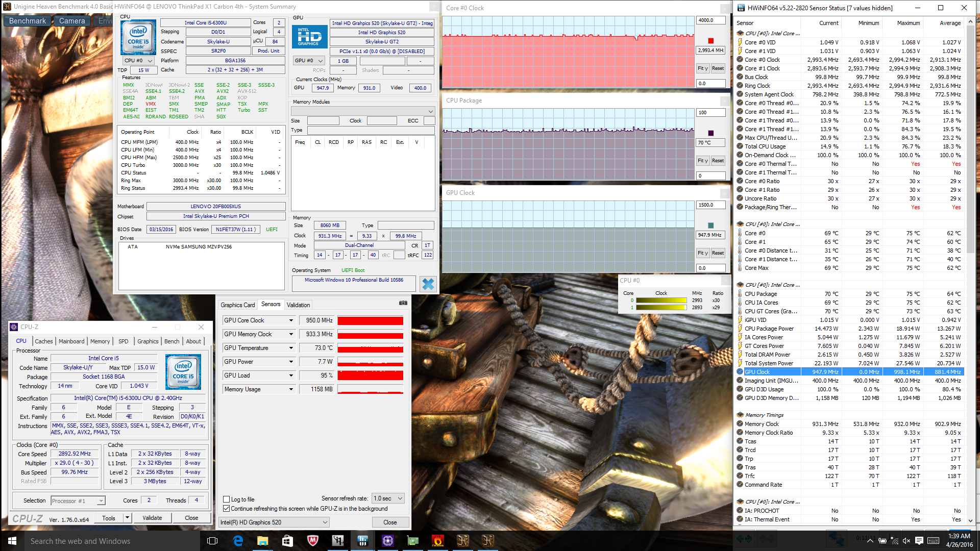Image resolution: width=980 pixels, height=551 pixels.
Task: Switch to Bench tab in CPU-Z
Action: (172, 341)
